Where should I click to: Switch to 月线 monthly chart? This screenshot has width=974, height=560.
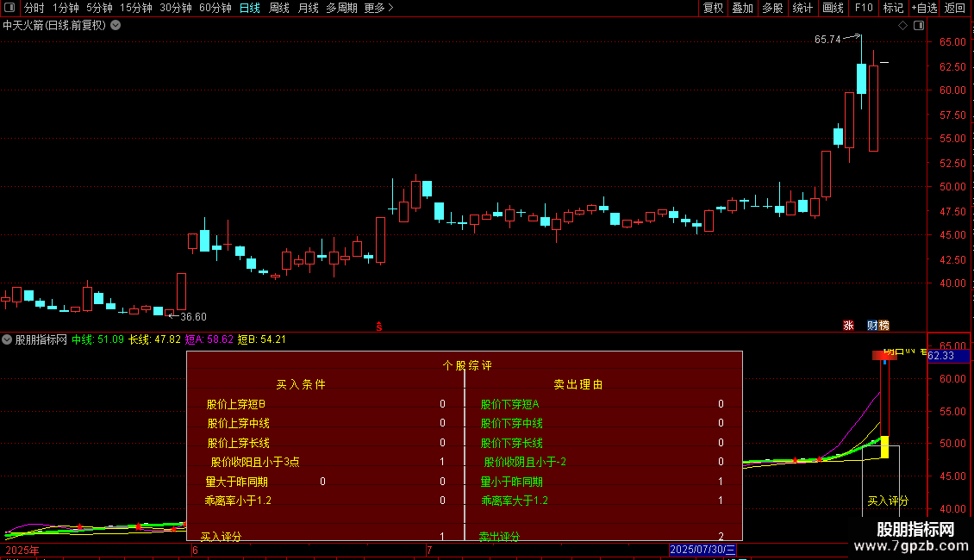tap(308, 8)
